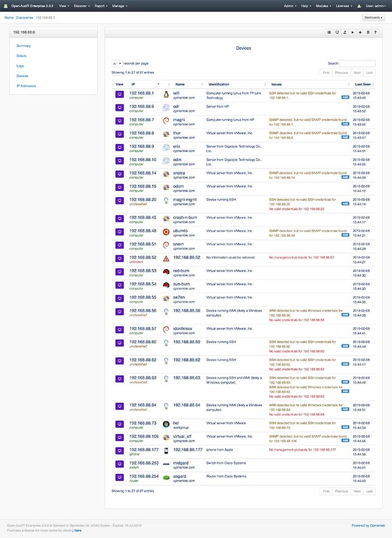This screenshot has width=392, height=538.
Task: Delete discovery using the trash icon
Action: [x=368, y=32]
